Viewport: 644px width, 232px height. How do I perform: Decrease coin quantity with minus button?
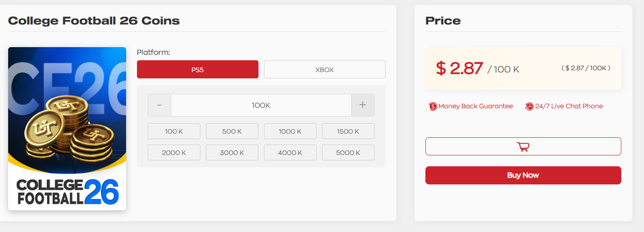(x=160, y=105)
